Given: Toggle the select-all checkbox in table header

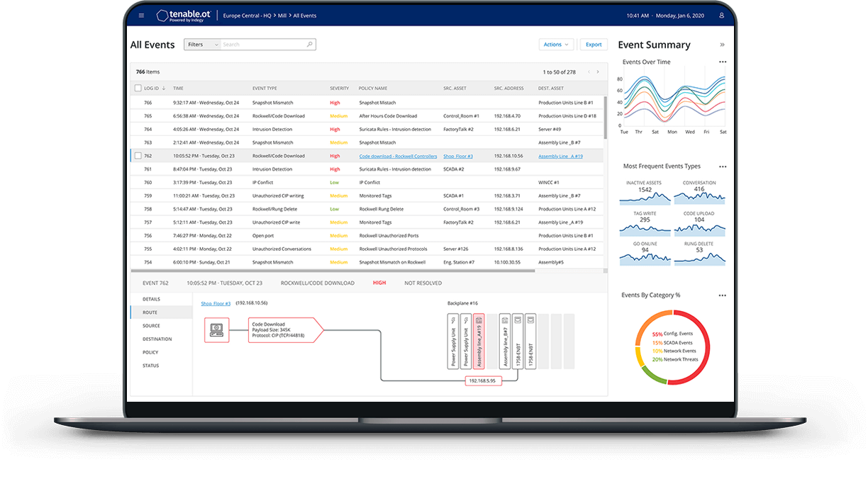Looking at the screenshot, I should 138,89.
